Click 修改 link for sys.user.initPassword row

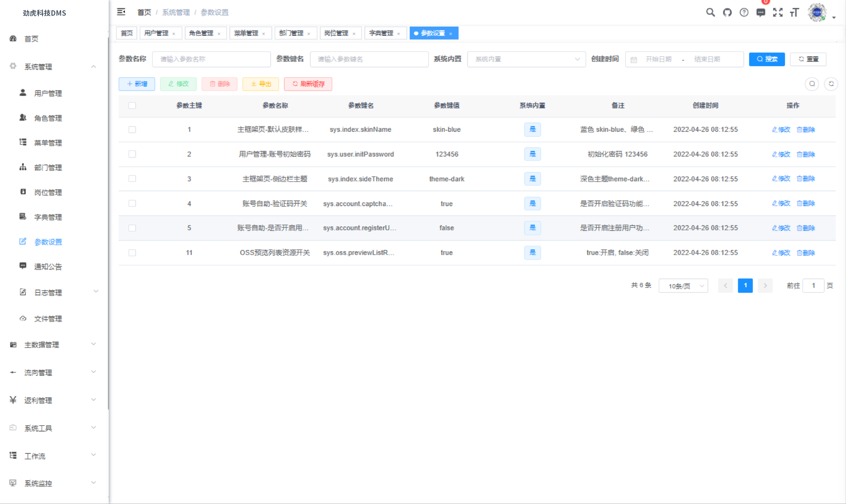pyautogui.click(x=781, y=154)
